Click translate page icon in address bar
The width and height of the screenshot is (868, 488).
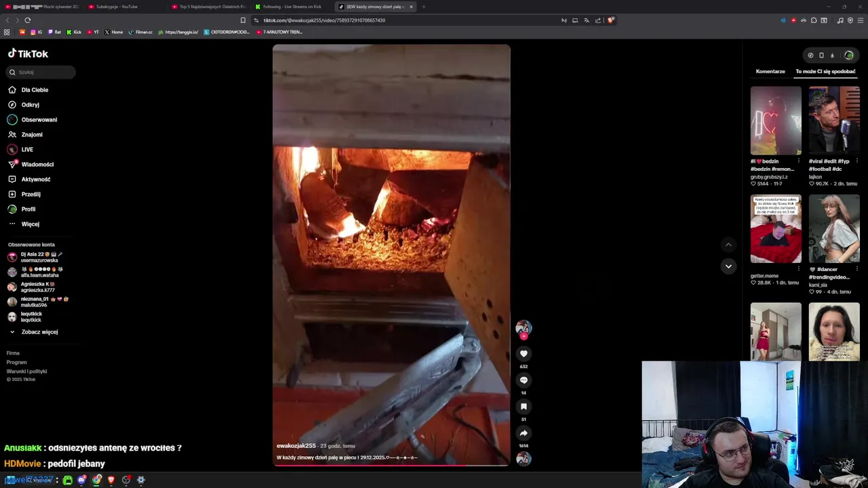coord(587,20)
